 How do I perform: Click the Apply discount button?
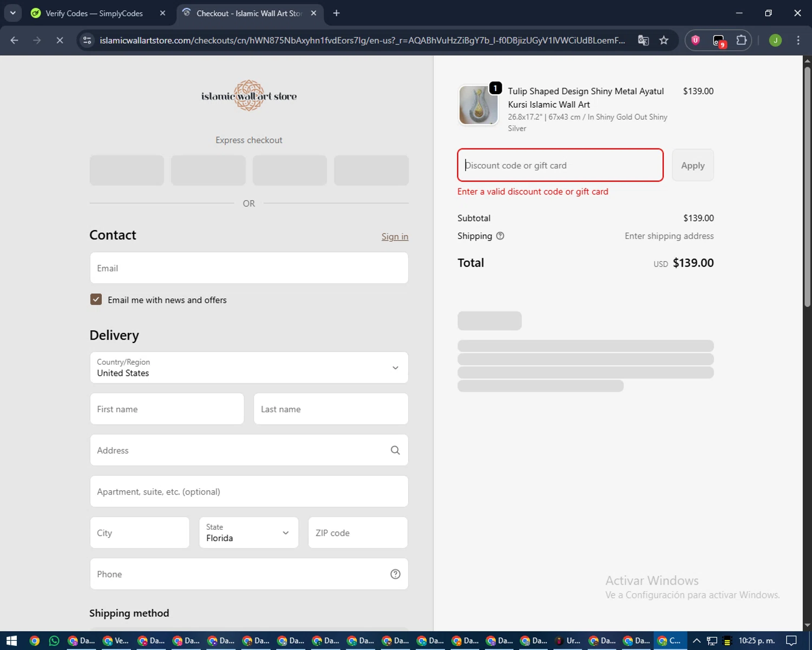693,165
